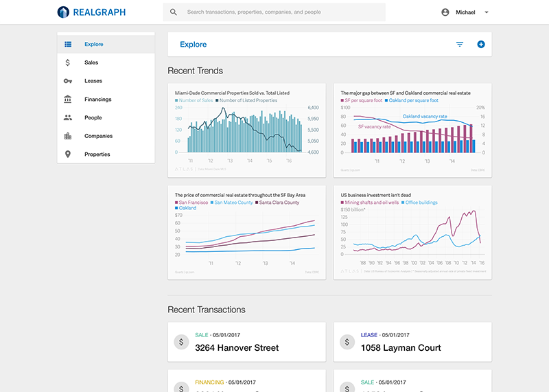The height and width of the screenshot is (392, 549).
Task: Click the dollar icon beside Sales
Action: click(68, 62)
